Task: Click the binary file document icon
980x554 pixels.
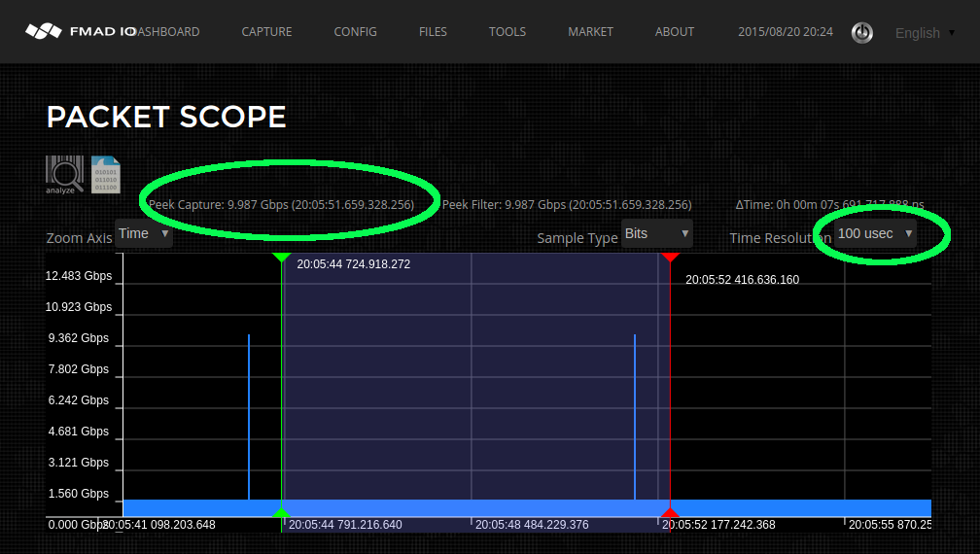Action: [105, 175]
